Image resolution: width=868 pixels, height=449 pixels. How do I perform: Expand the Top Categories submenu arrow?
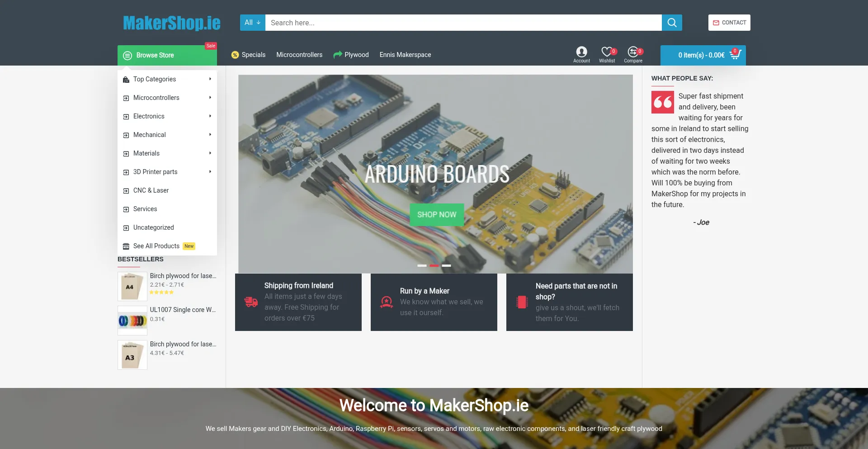tap(210, 79)
